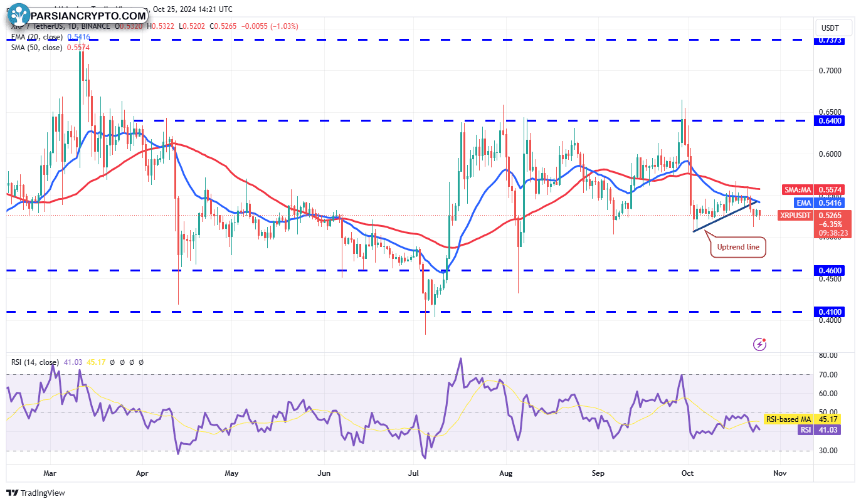
Task: Click the Mar label on time axis
Action: tap(51, 474)
